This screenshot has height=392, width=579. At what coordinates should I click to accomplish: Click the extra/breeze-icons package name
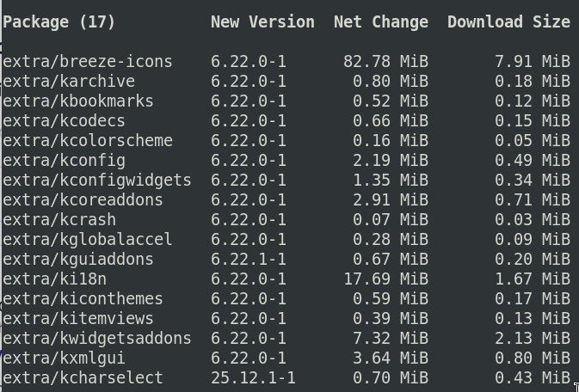[x=88, y=62]
